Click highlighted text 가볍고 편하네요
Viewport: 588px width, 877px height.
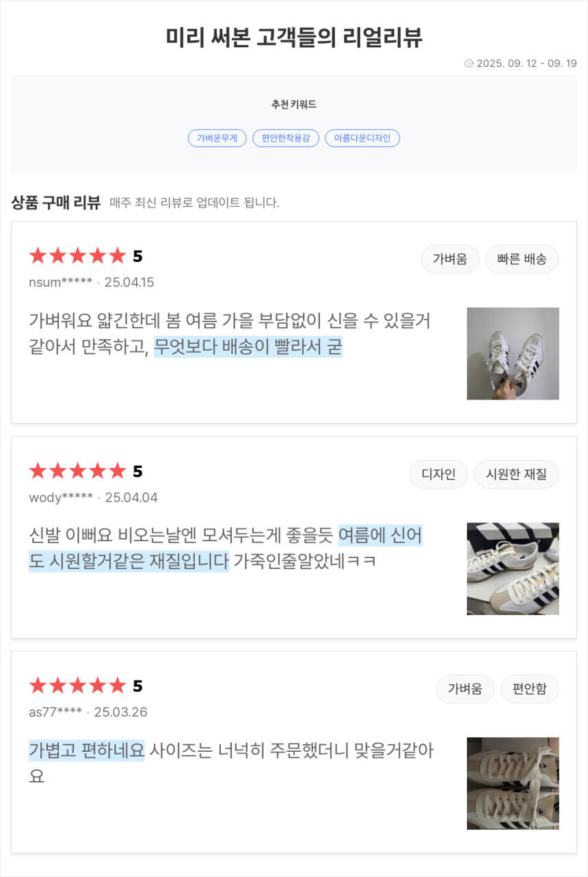(x=87, y=750)
